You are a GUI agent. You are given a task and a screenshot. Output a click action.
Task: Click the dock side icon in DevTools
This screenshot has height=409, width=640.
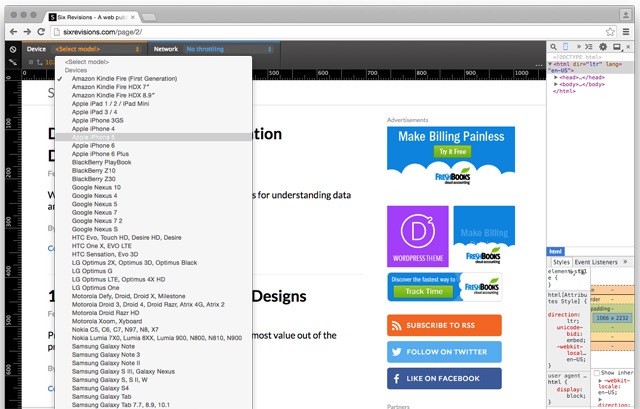point(617,47)
